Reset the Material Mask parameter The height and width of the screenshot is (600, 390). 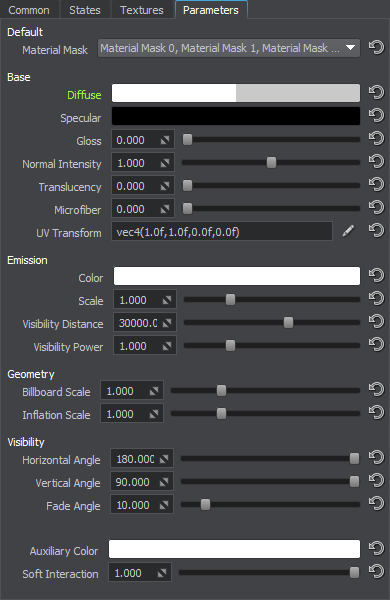tap(376, 47)
